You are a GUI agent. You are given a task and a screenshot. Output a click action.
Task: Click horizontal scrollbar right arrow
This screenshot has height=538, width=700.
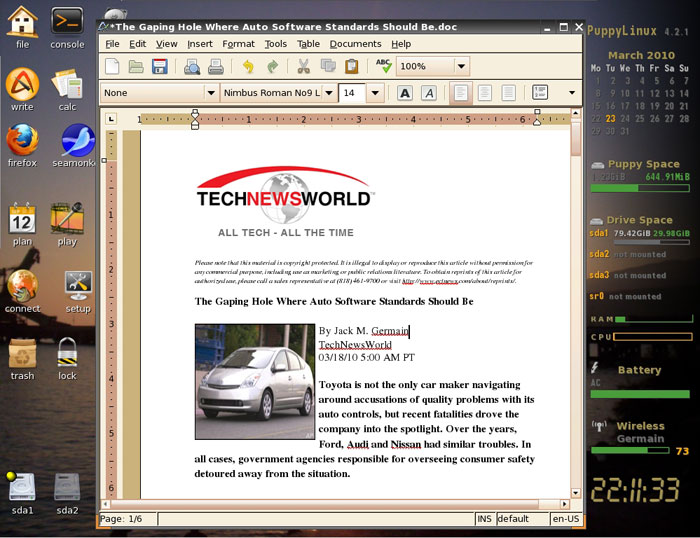point(565,504)
